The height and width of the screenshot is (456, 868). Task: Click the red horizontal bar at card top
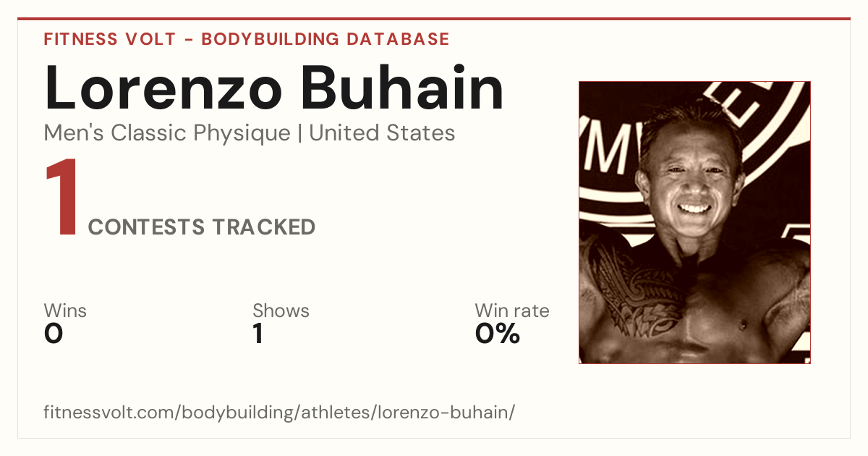(434, 19)
